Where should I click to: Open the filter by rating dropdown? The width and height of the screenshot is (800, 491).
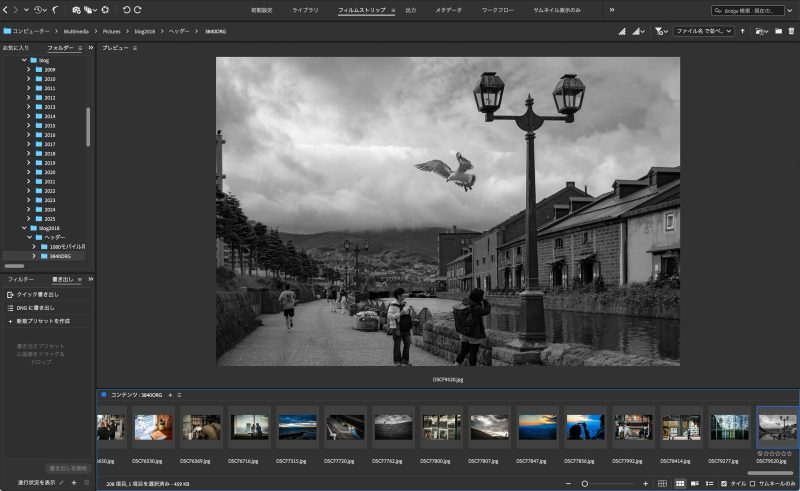point(662,31)
